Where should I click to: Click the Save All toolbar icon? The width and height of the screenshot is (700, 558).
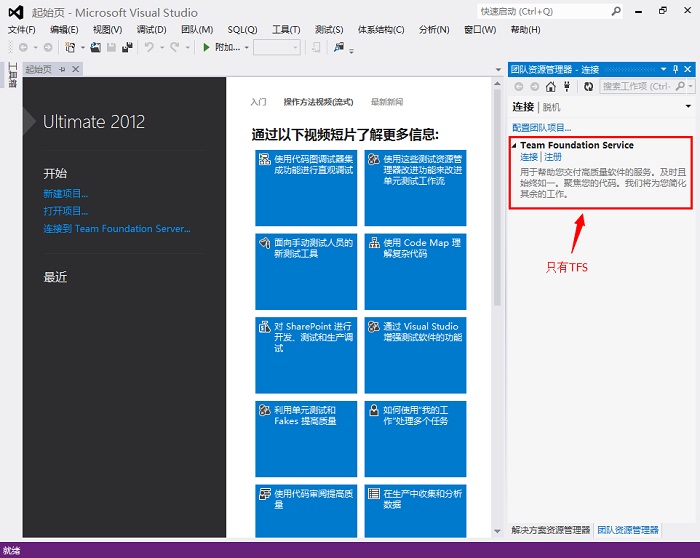pos(127,47)
